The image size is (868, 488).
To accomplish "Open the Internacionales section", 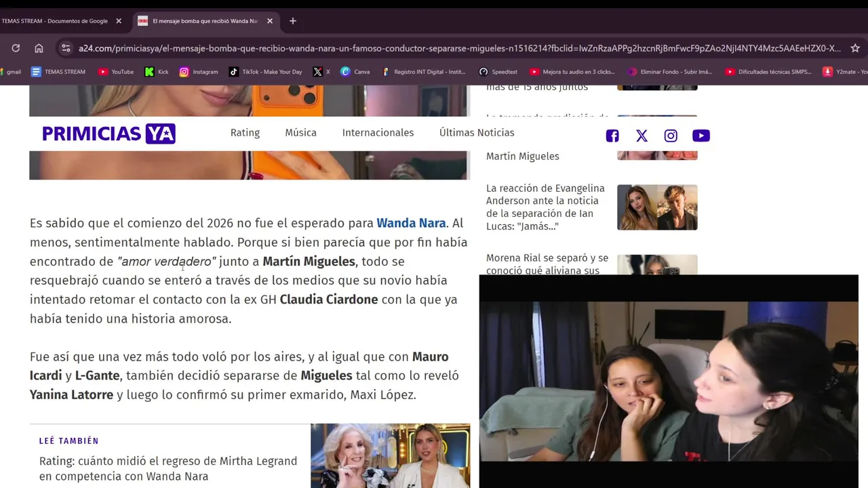I will point(378,133).
